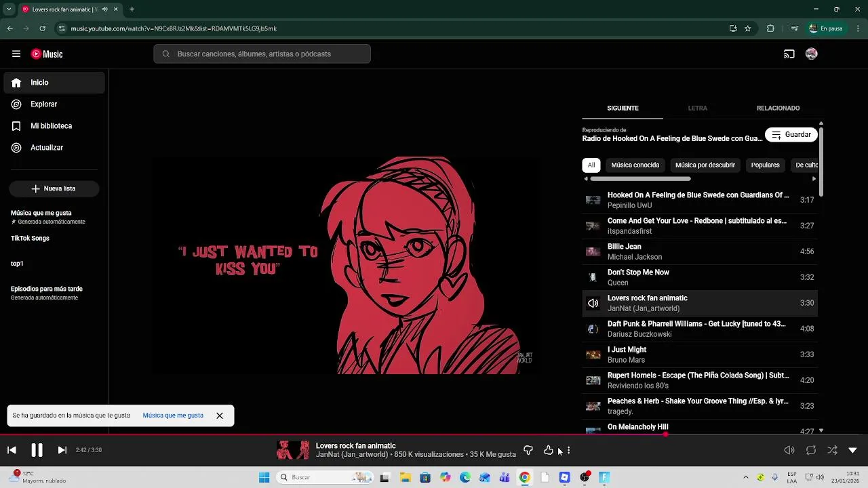
Task: Open the hamburger guide menu
Action: (x=16, y=54)
